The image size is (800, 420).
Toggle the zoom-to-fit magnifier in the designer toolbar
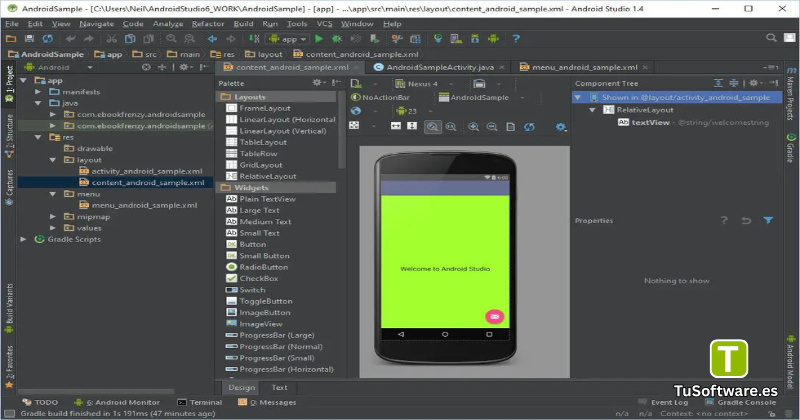[432, 127]
